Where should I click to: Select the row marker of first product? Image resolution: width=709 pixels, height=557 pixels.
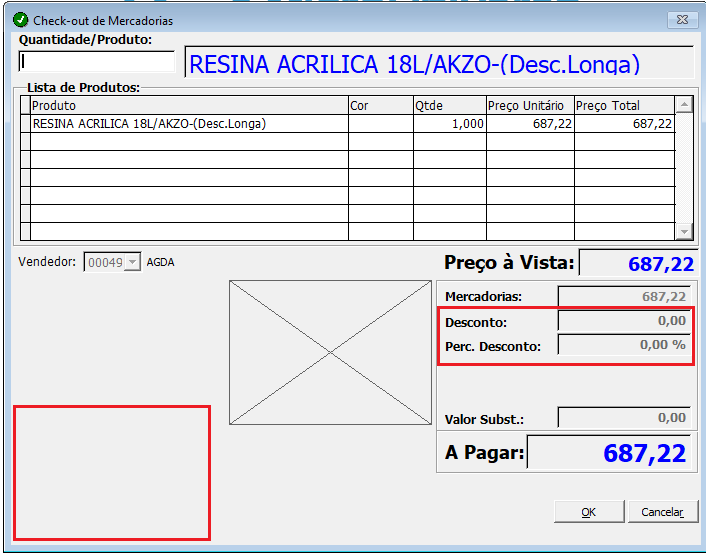25,123
